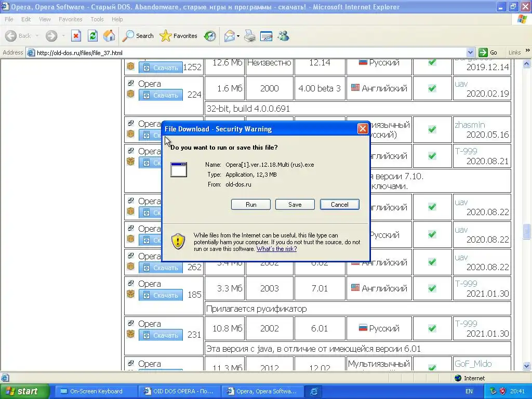Open Search from the toolbar
This screenshot has height=399, width=532.
(138, 36)
